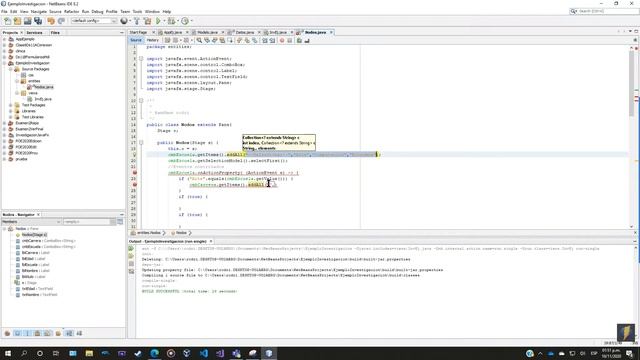Screen dimensions: 640x360
Task: Open Microsoft Edge from the taskbar
Action: coord(154,353)
